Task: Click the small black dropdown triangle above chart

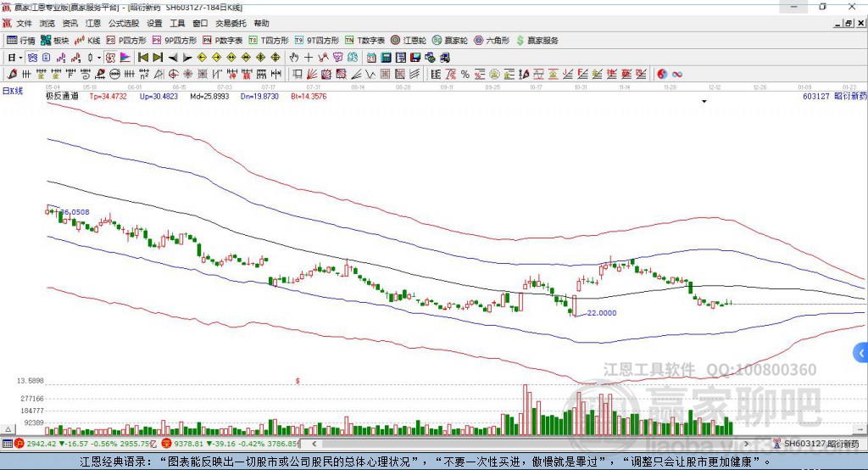Action: point(704,102)
